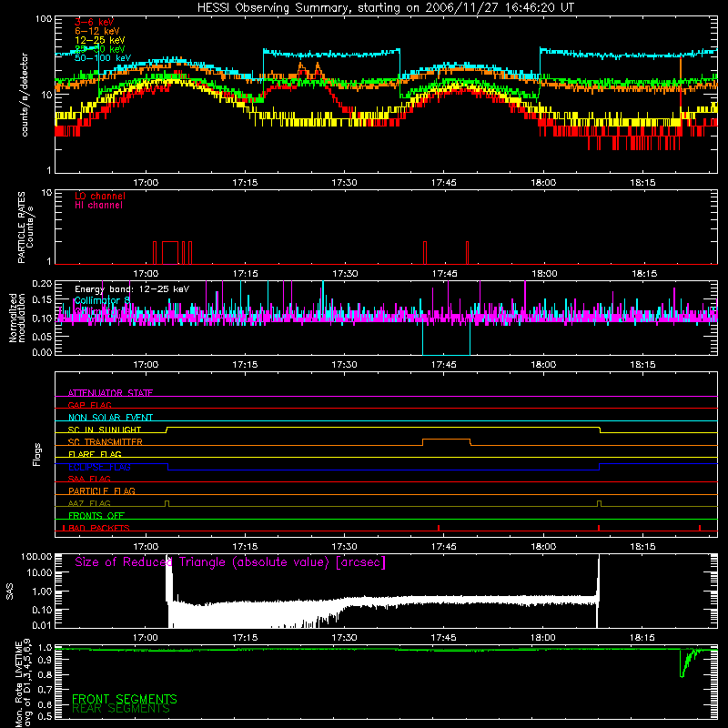Click the 'Energy band: 12-25 keV' text
This screenshot has width=728, height=728.
pos(132,289)
